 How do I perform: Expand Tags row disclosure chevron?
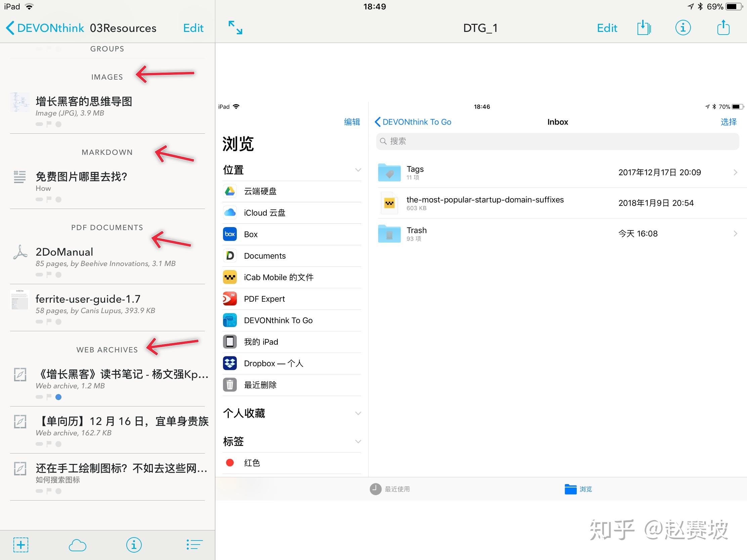point(735,172)
